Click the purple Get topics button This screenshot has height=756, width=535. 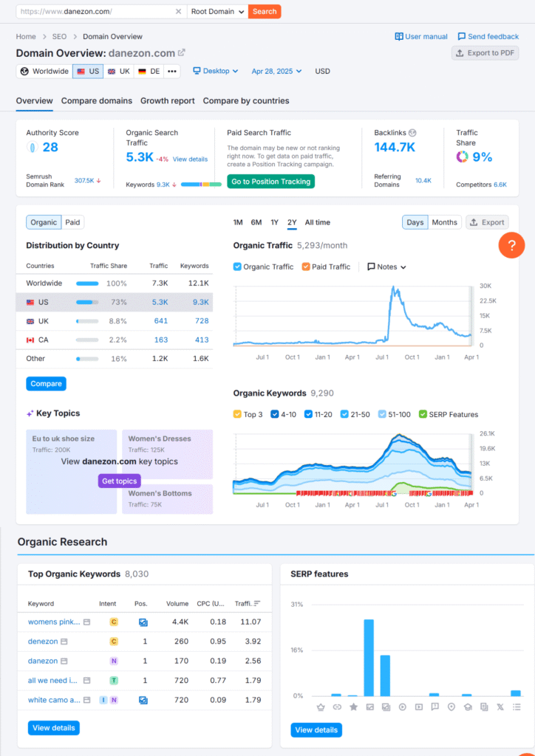(119, 481)
